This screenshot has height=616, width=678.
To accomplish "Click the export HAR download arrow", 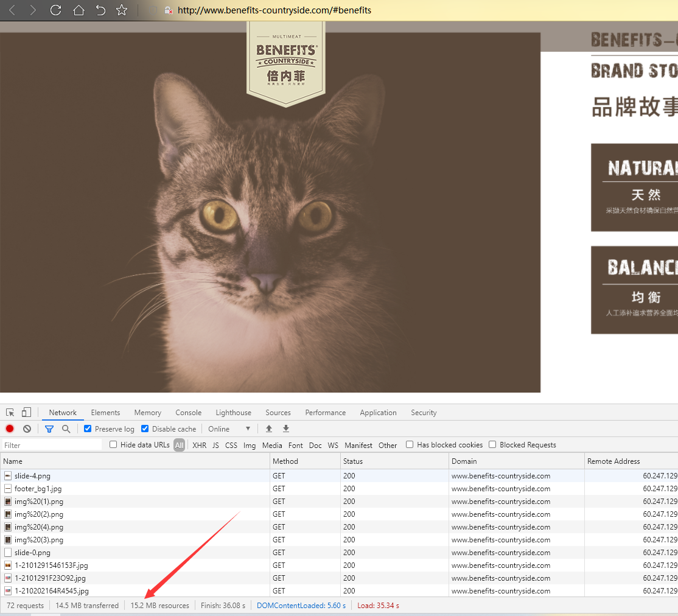I will [286, 429].
